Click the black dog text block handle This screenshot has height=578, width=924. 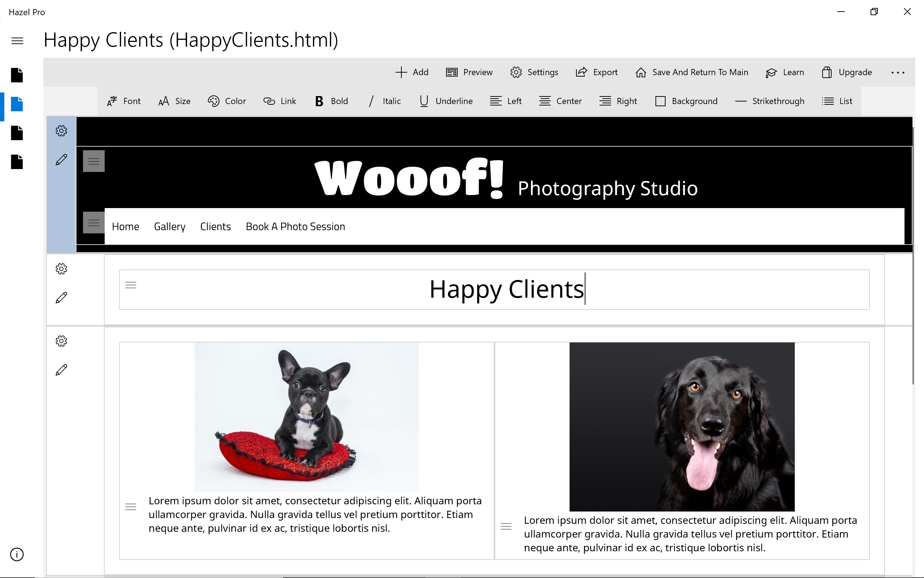(506, 526)
